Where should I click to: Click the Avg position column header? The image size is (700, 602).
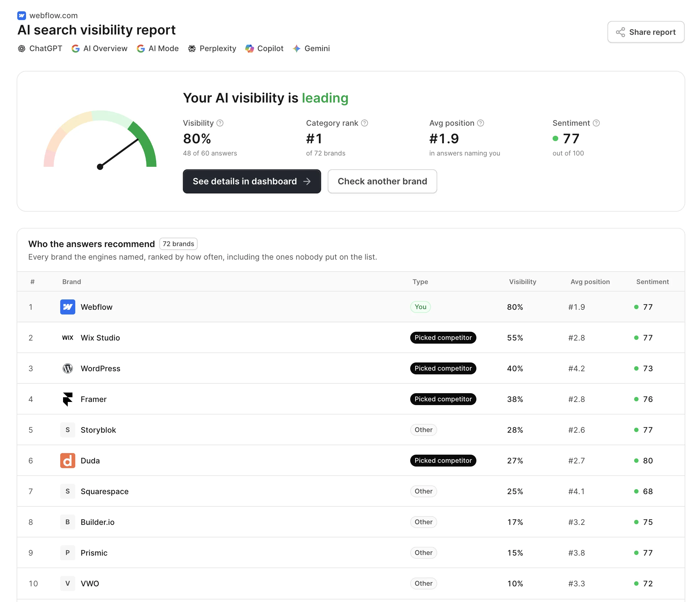[x=590, y=282]
